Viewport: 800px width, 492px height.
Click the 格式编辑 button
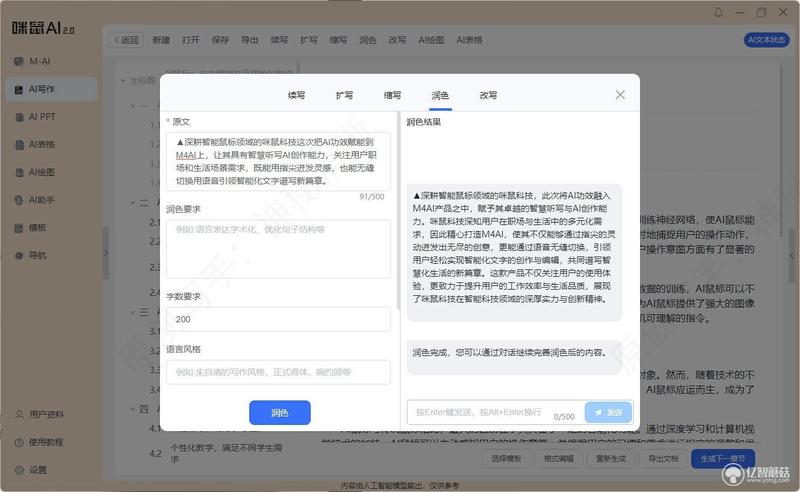coord(559,458)
